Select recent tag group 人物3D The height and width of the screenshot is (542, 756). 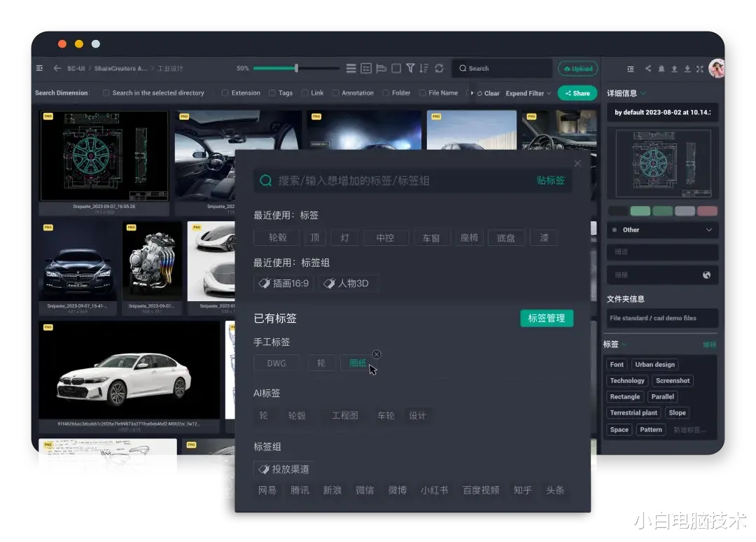tap(346, 284)
